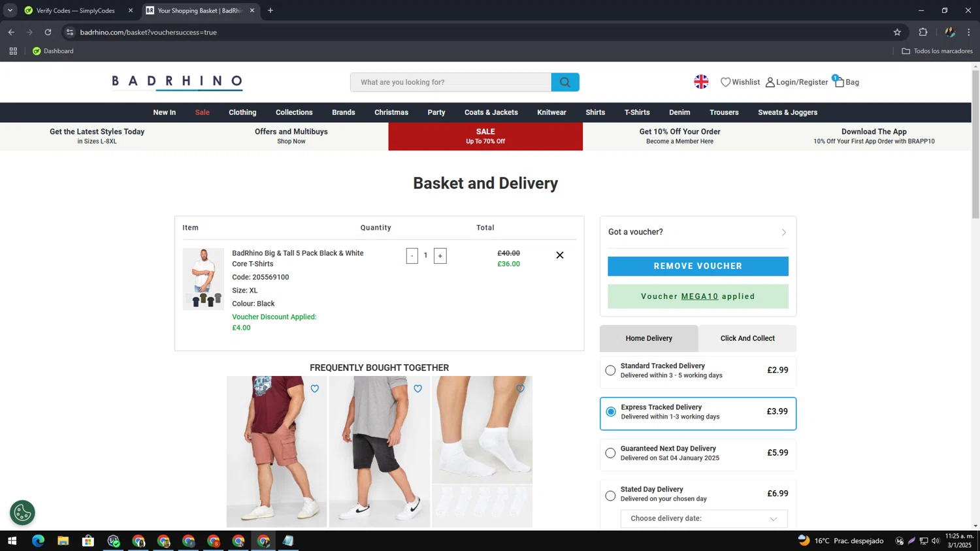Open Collections menu
980x551 pixels.
tap(294, 112)
